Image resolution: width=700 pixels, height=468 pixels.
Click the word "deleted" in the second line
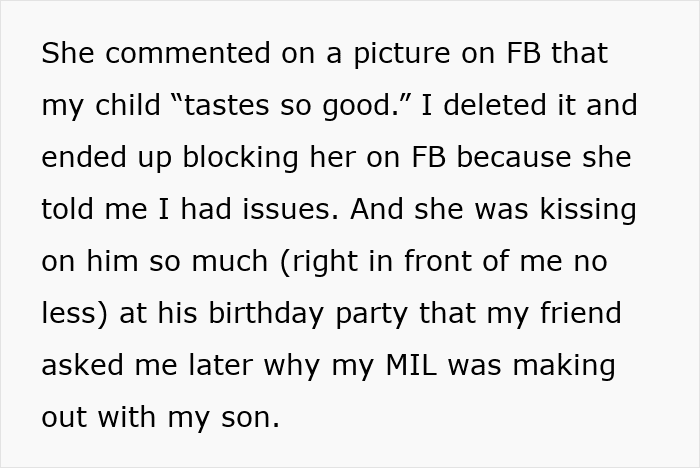(x=495, y=105)
